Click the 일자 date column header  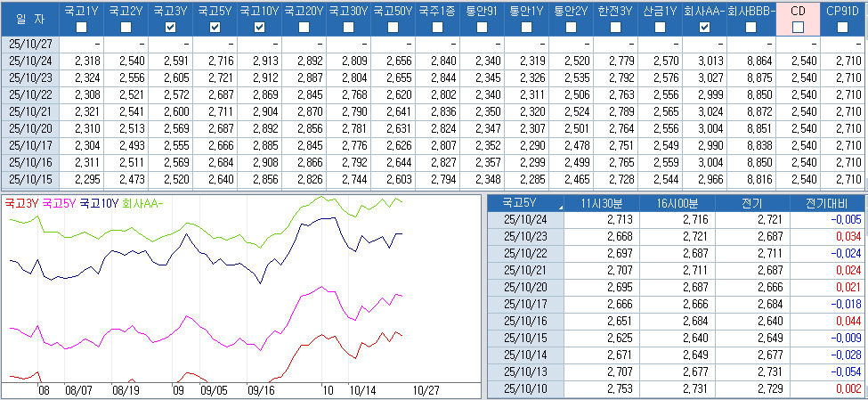28,19
